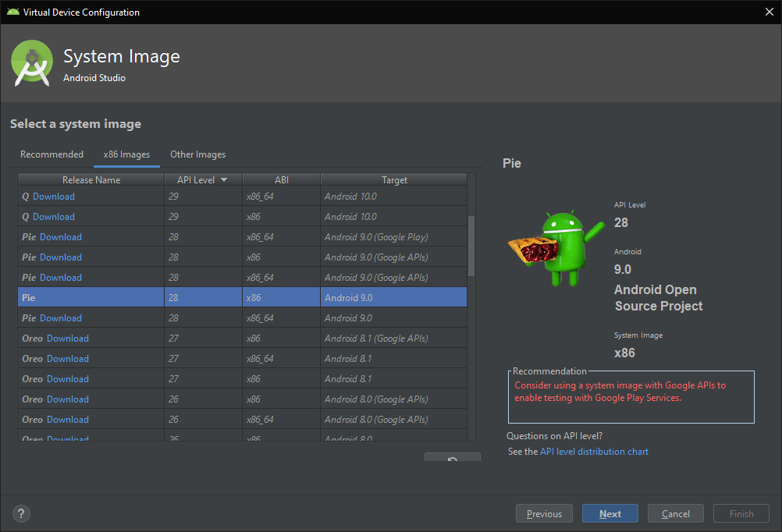The width and height of the screenshot is (782, 532).
Task: Click 'x86' under System Image label
Action: coord(624,353)
